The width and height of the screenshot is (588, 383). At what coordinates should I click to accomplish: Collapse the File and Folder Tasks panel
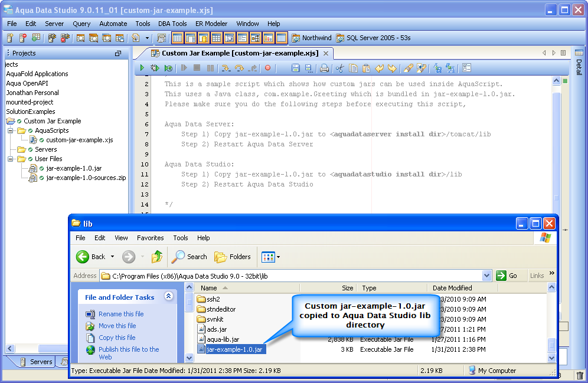169,296
